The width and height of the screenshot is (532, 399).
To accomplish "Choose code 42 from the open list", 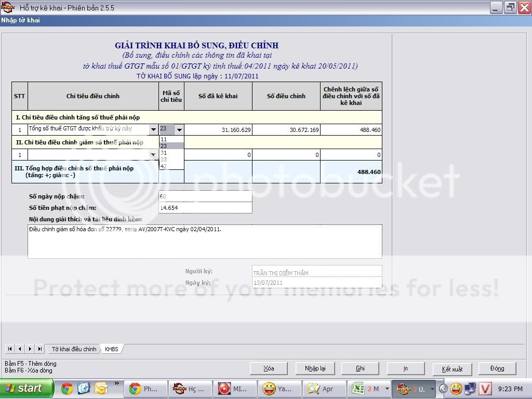I will pos(164,166).
